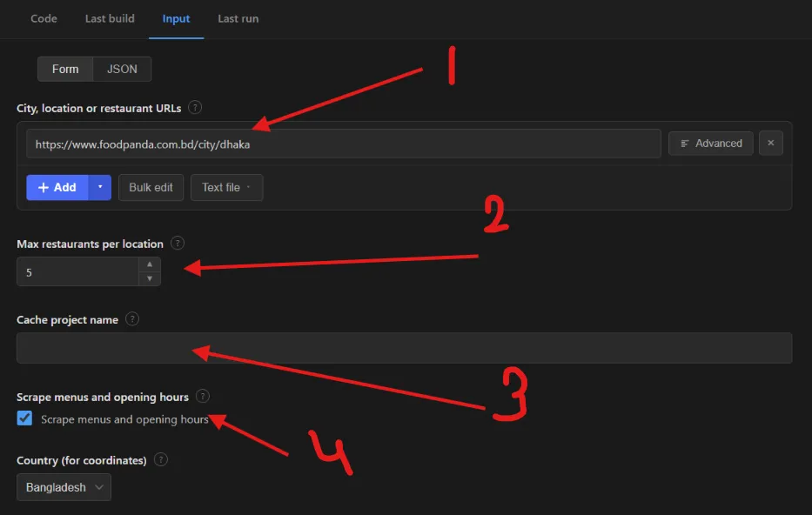The width and height of the screenshot is (812, 515).
Task: Open the Add button dropdown arrow
Action: click(x=100, y=187)
